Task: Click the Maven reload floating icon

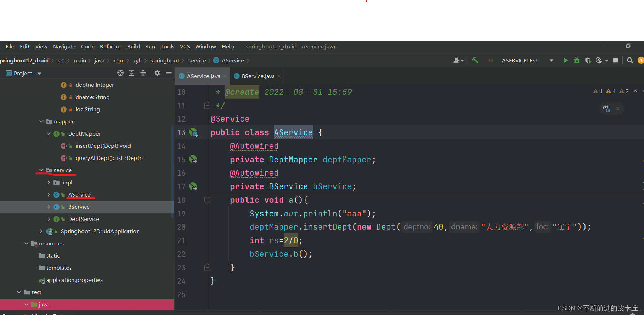Action: tap(606, 108)
